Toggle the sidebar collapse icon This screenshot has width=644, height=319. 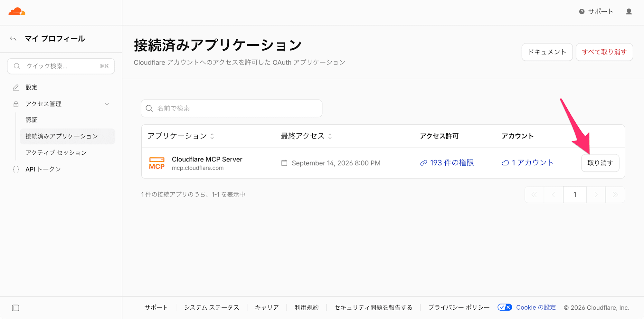coord(15,308)
